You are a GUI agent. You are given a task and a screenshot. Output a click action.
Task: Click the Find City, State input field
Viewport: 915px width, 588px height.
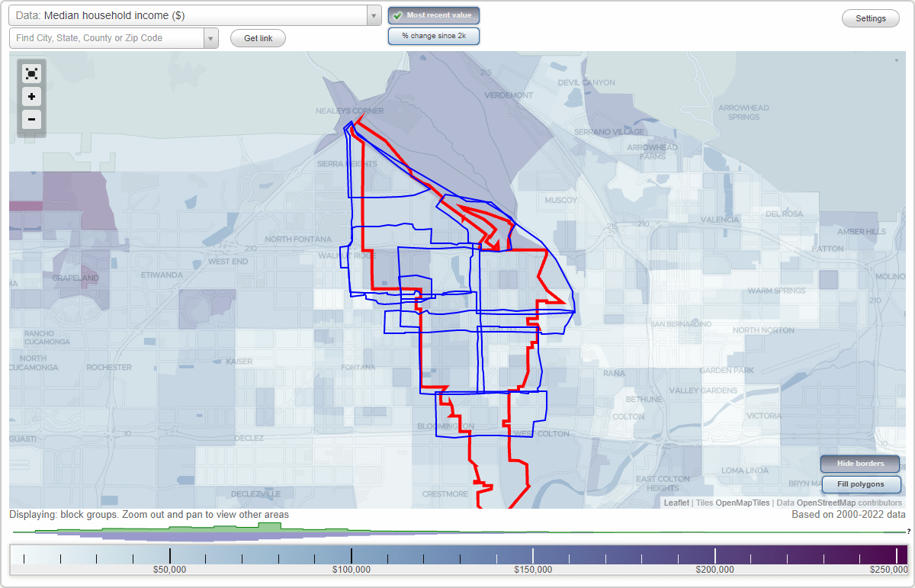coord(107,37)
